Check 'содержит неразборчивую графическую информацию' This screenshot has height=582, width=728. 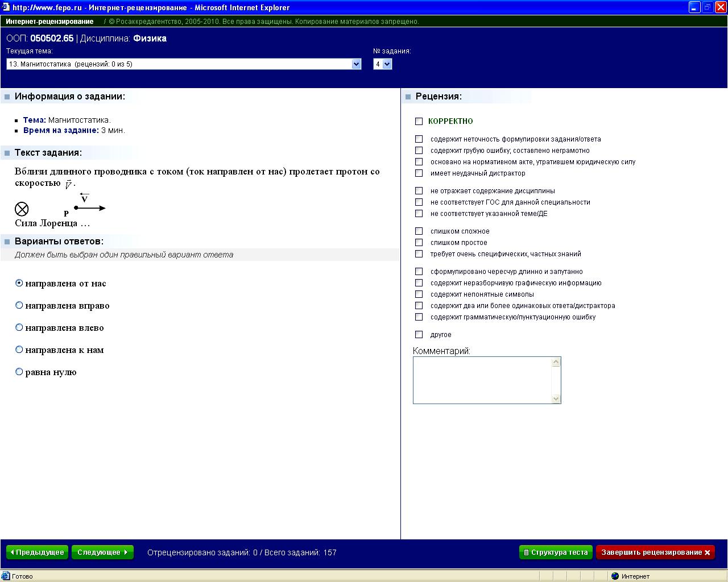coord(419,282)
